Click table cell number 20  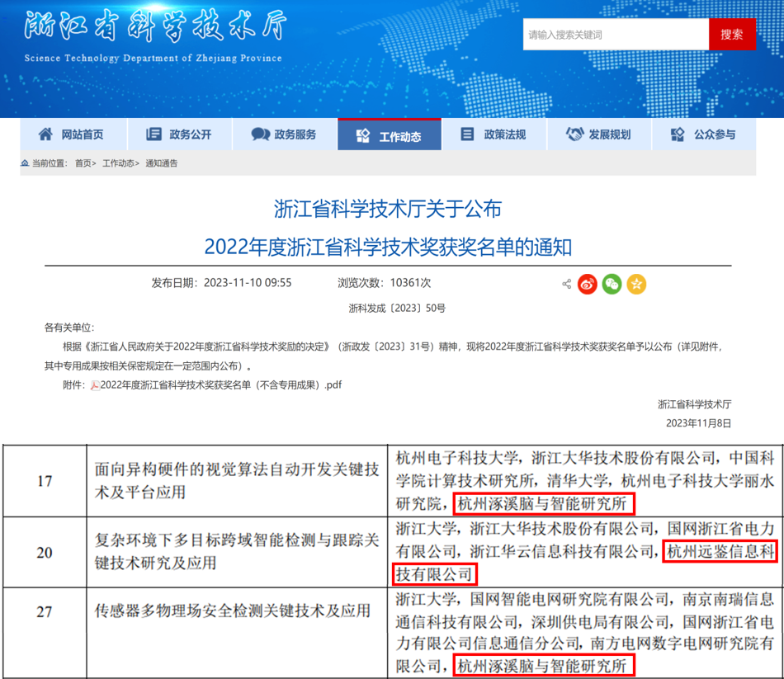(45, 553)
